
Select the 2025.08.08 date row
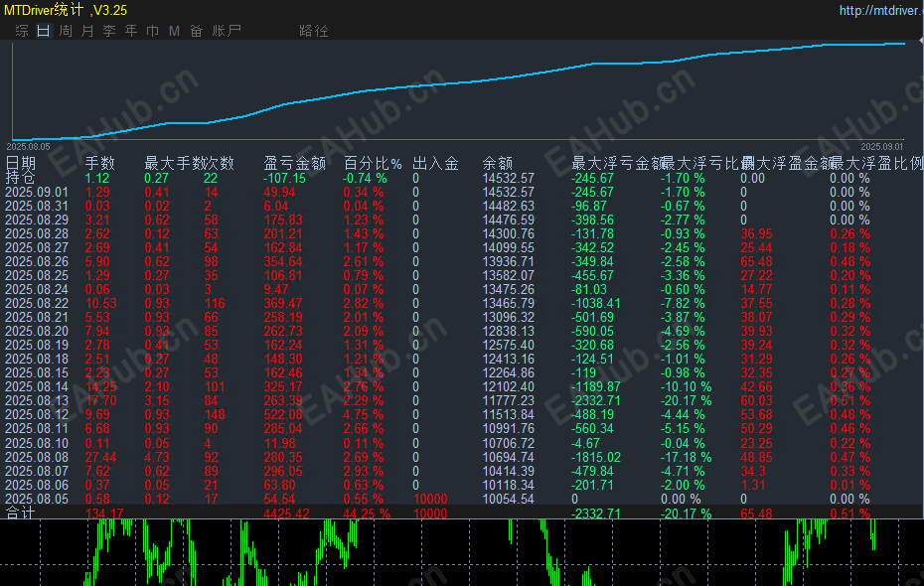click(462, 457)
